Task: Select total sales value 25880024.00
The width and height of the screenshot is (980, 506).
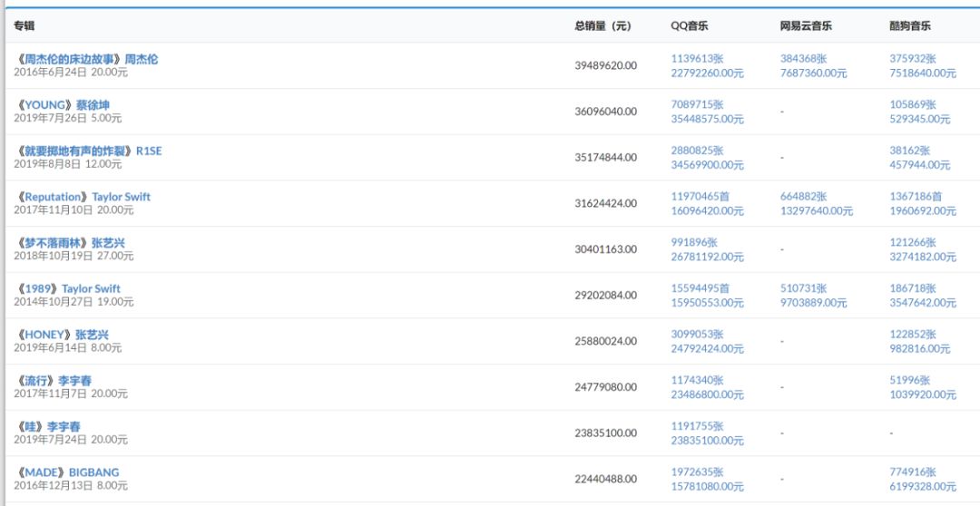Action: pos(605,341)
